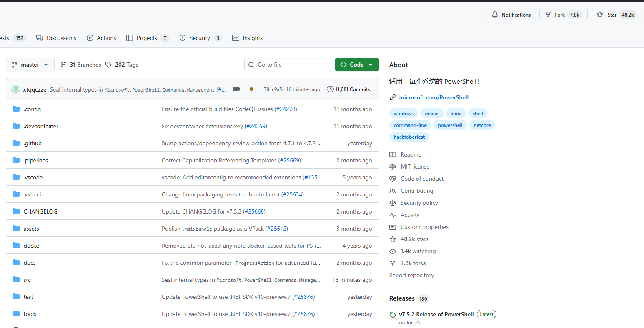The width and height of the screenshot is (644, 328).
Task: Open the 31 Branches link
Action: (x=81, y=65)
